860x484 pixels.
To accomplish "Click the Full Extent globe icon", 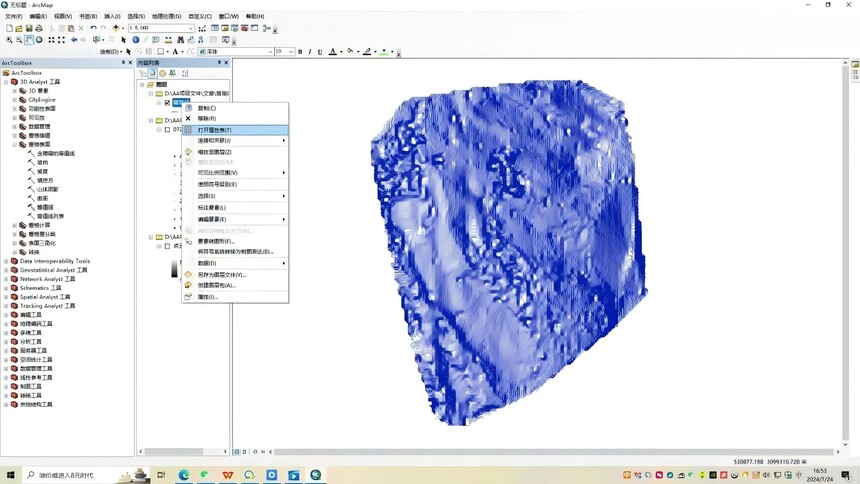I will [39, 40].
